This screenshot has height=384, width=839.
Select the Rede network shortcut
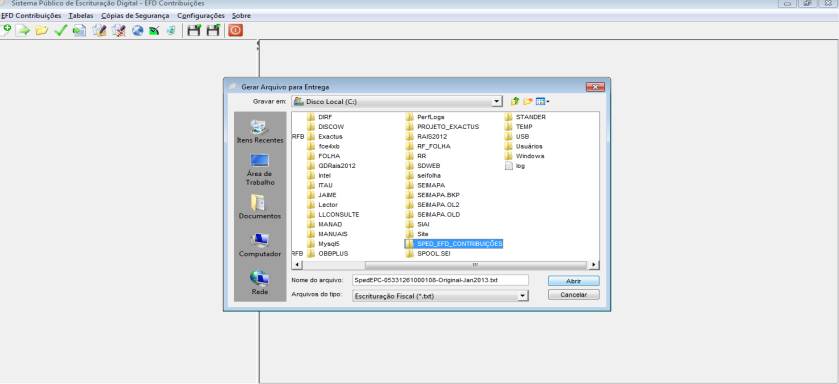coord(260,283)
